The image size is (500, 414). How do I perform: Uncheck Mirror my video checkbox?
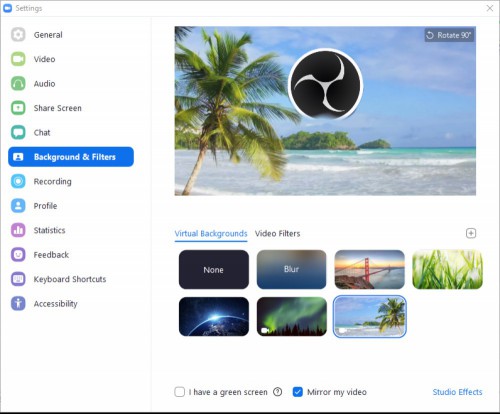tap(297, 392)
